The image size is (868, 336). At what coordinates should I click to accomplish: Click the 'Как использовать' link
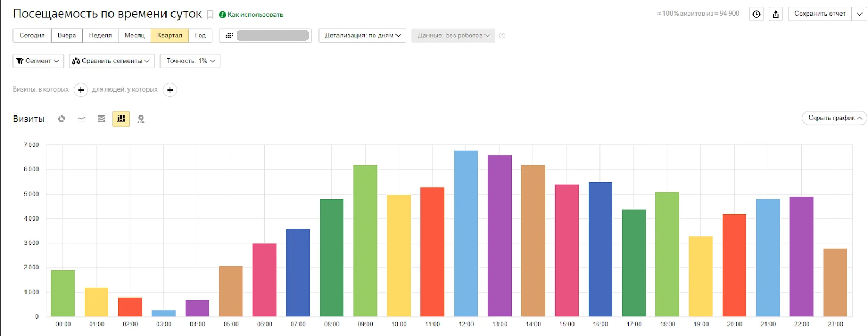click(255, 15)
